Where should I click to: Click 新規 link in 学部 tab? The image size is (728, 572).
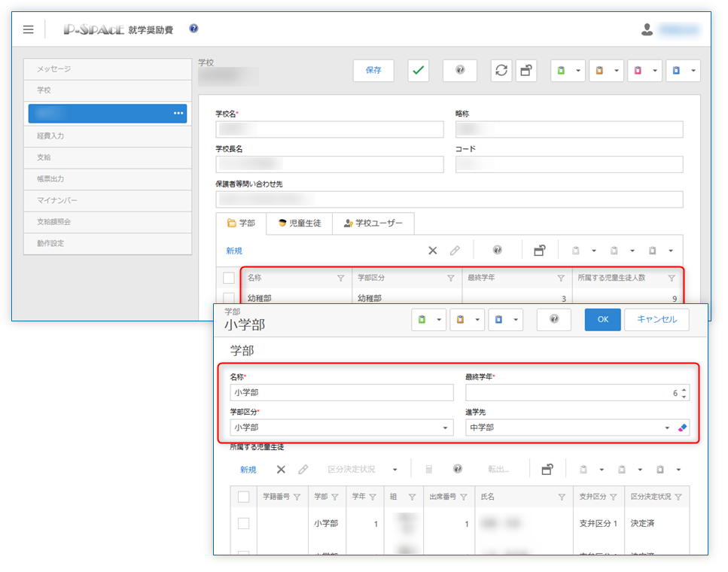tap(234, 251)
